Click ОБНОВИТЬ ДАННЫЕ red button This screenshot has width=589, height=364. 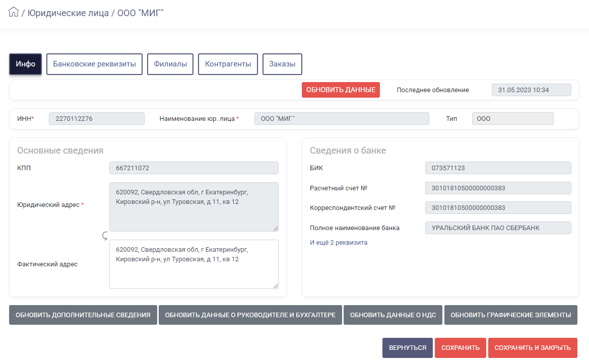341,90
